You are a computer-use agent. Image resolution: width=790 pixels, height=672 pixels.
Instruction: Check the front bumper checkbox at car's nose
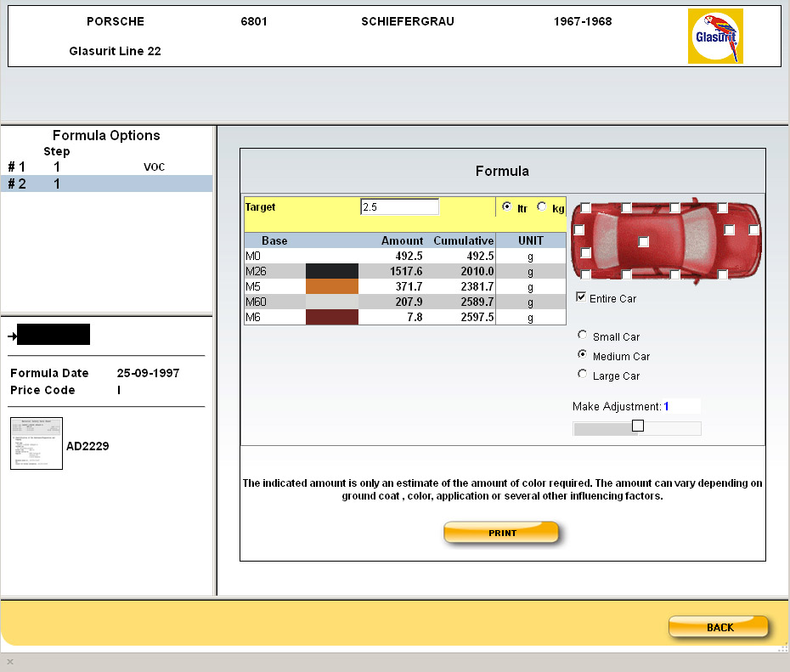[x=753, y=229]
